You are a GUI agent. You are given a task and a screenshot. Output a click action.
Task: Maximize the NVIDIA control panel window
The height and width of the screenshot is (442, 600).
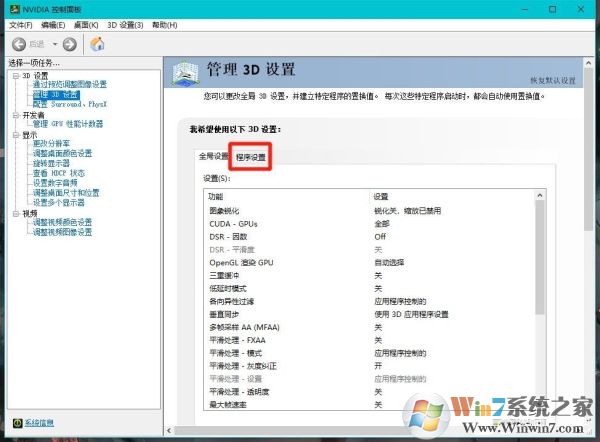(553, 9)
